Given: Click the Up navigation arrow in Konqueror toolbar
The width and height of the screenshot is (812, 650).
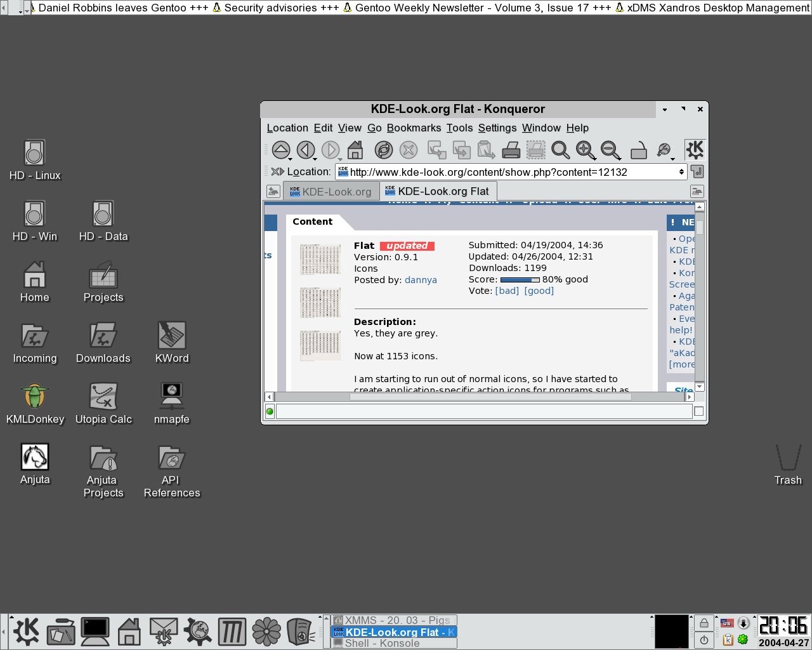Looking at the screenshot, I should tap(280, 150).
